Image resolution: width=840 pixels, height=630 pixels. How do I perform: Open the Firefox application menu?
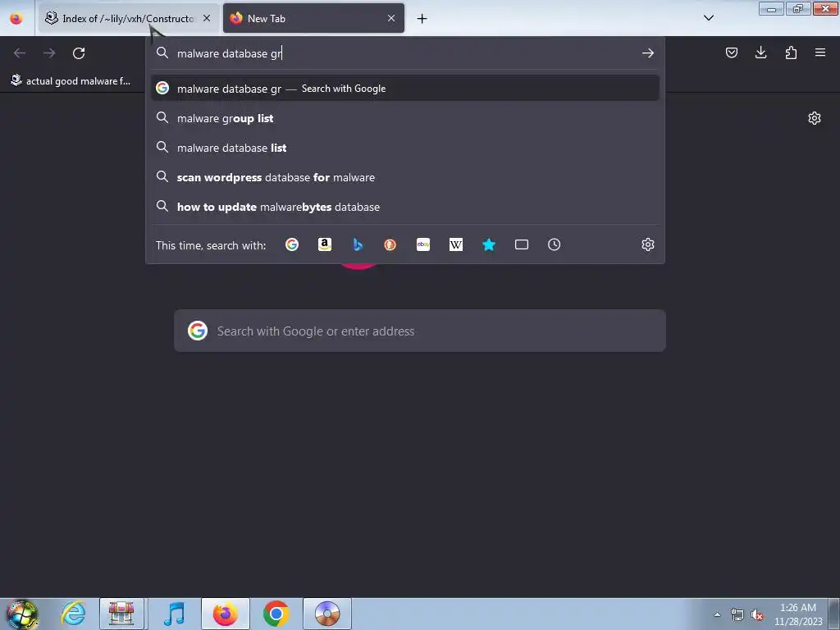coord(820,52)
